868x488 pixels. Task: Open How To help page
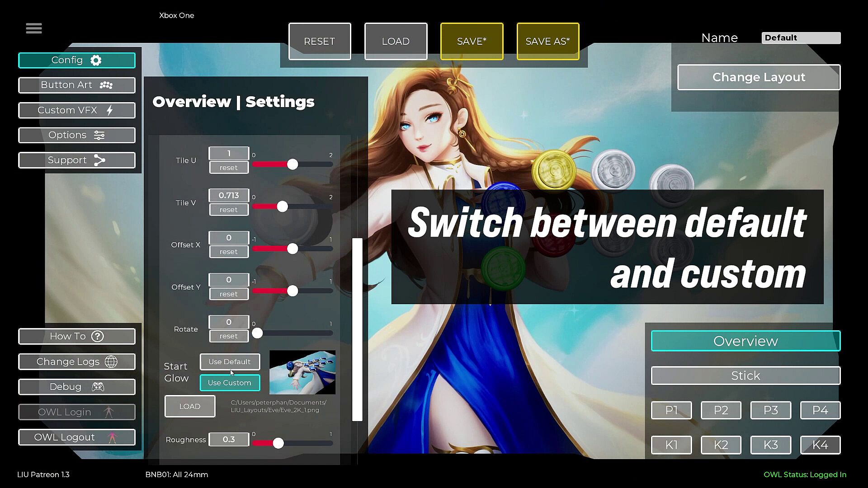pos(77,336)
